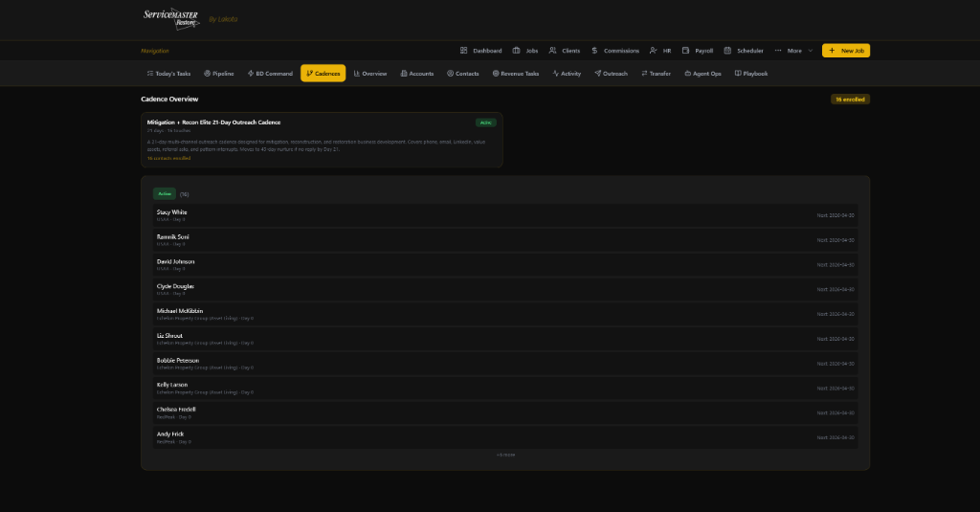
Task: Click the Playbook book icon
Action: 738,73
